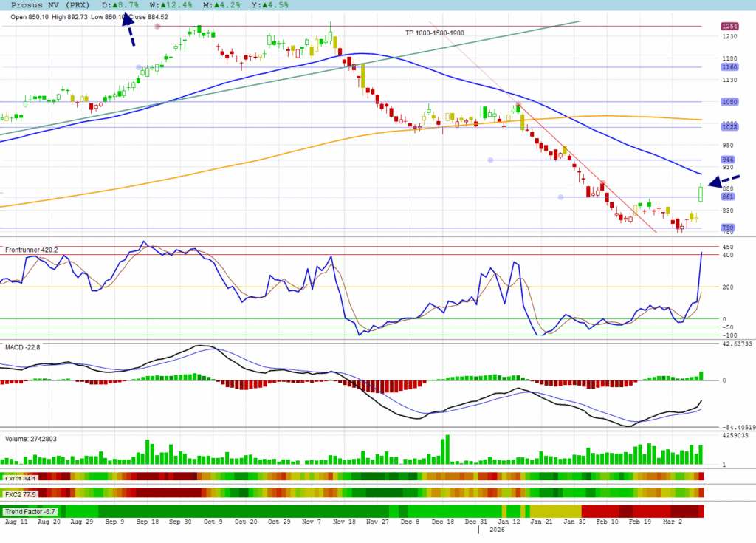This screenshot has height=543, width=756.
Task: Click the TP 1000-1500-1900 text annotation
Action: click(x=434, y=33)
